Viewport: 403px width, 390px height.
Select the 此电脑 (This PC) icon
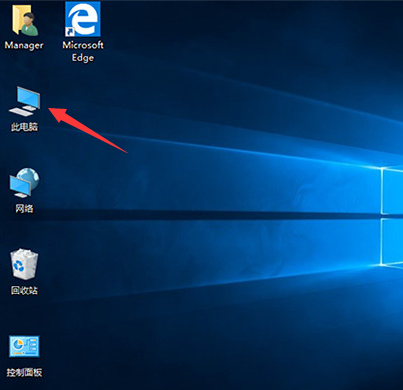pyautogui.click(x=25, y=101)
